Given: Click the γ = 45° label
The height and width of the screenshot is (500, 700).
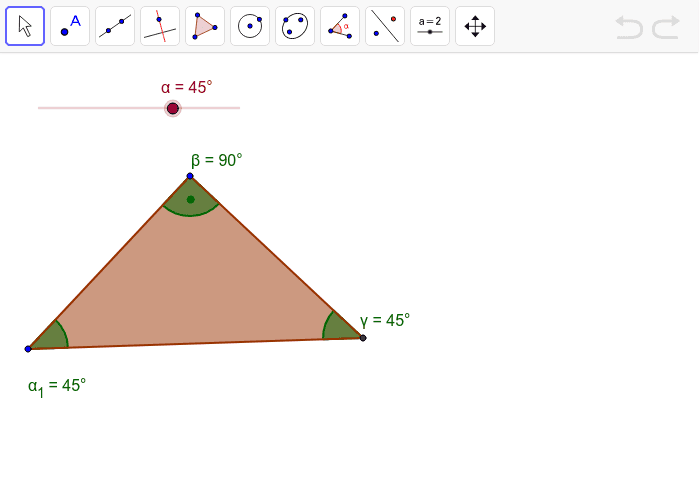Looking at the screenshot, I should tap(385, 320).
